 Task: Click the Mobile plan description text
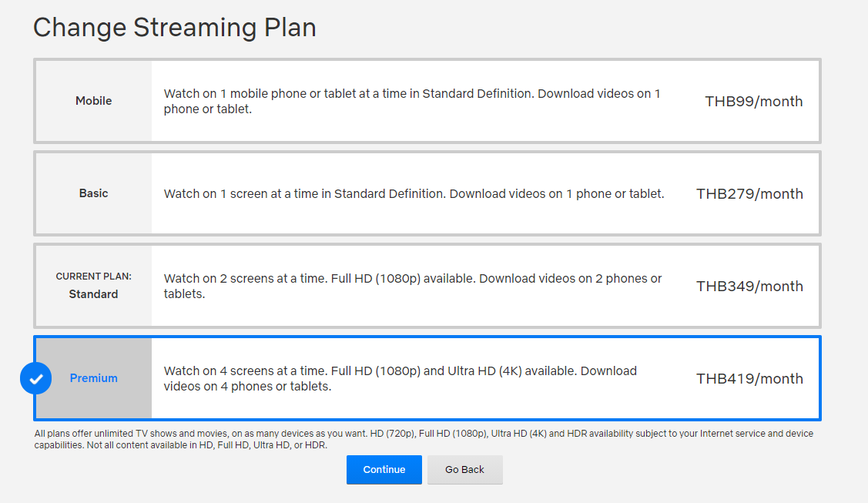click(412, 101)
